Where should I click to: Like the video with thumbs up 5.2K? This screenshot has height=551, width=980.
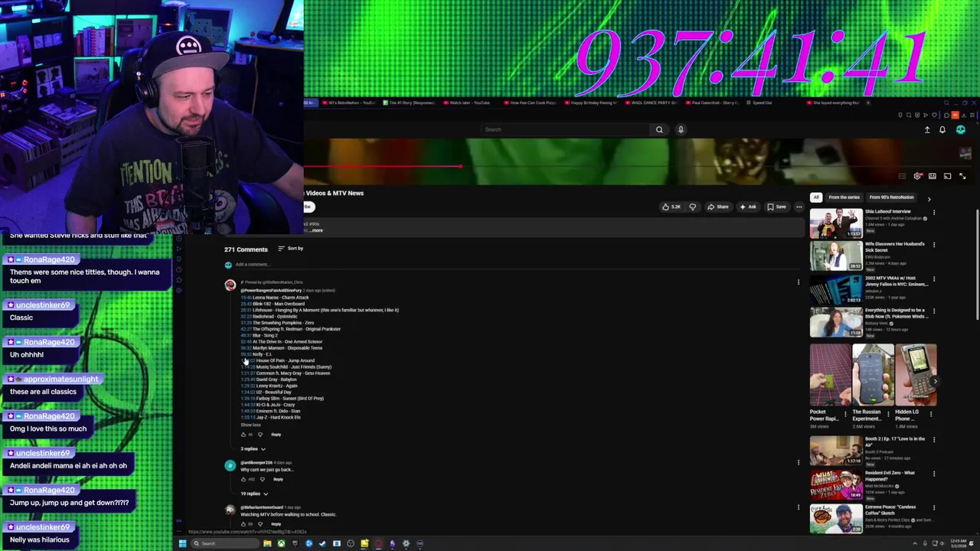click(x=671, y=207)
